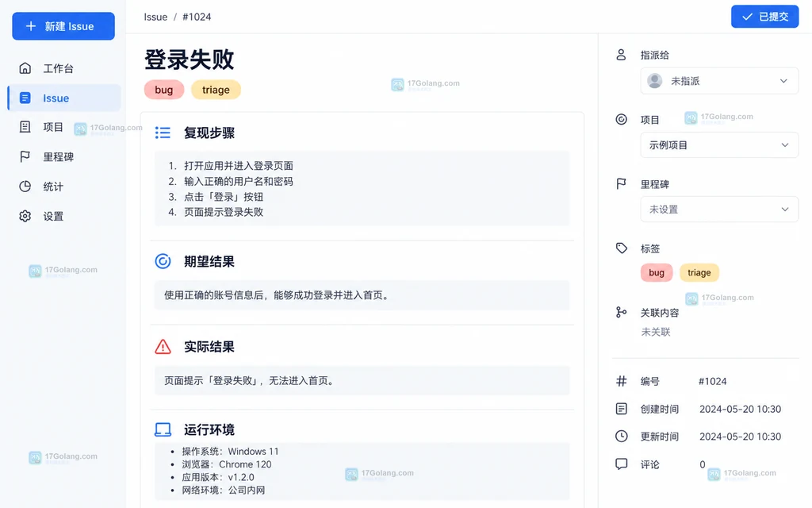Click 应用版本: v1.2.0 line
812x508 pixels.
click(217, 477)
